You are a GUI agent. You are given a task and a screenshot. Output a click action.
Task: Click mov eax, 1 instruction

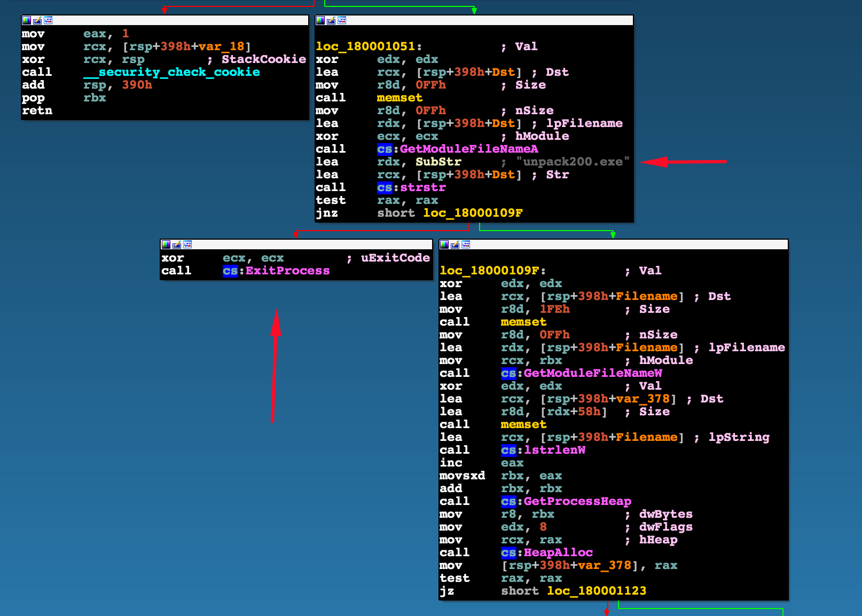click(x=75, y=34)
